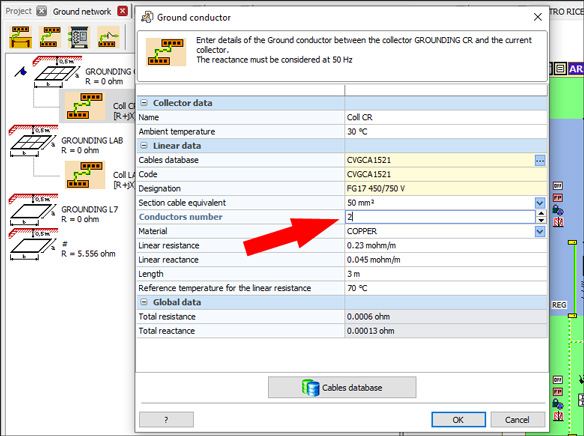This screenshot has width=584, height=436.
Task: Click the first ground network toolbar icon
Action: coord(20,37)
